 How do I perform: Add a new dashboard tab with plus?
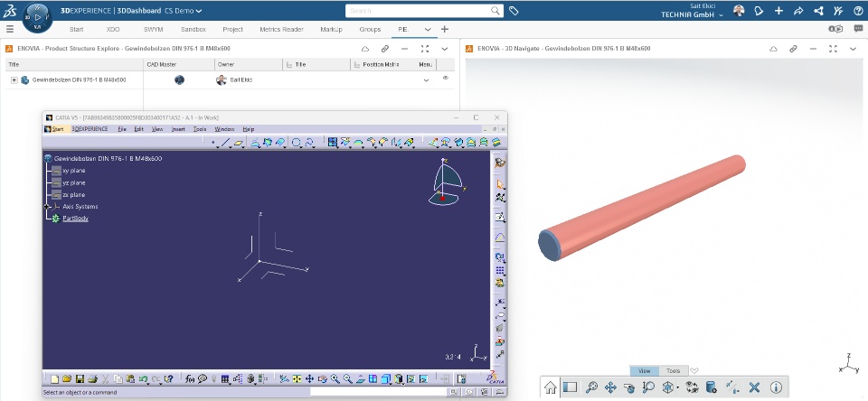(445, 29)
